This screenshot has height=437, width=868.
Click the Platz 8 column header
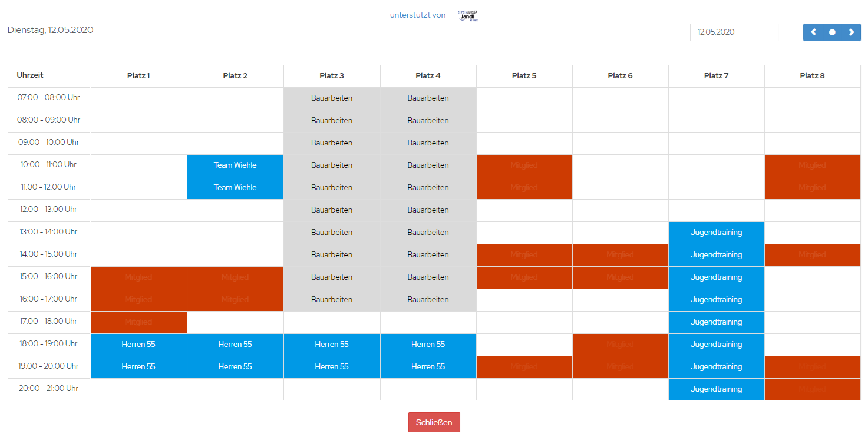tap(812, 76)
